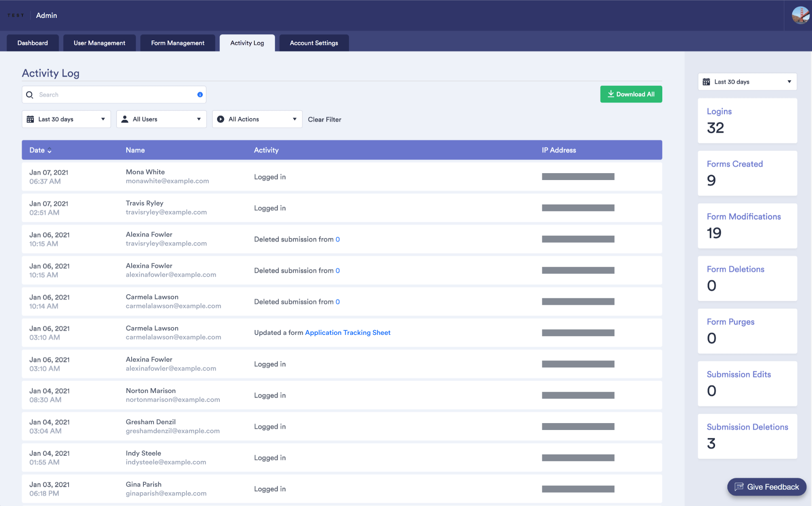Open the Application Tracking Sheet link
The height and width of the screenshot is (506, 812).
tap(348, 332)
